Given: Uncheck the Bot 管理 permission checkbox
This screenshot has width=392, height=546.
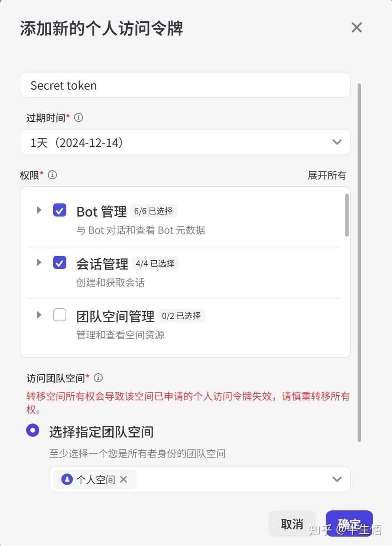Looking at the screenshot, I should (x=60, y=210).
